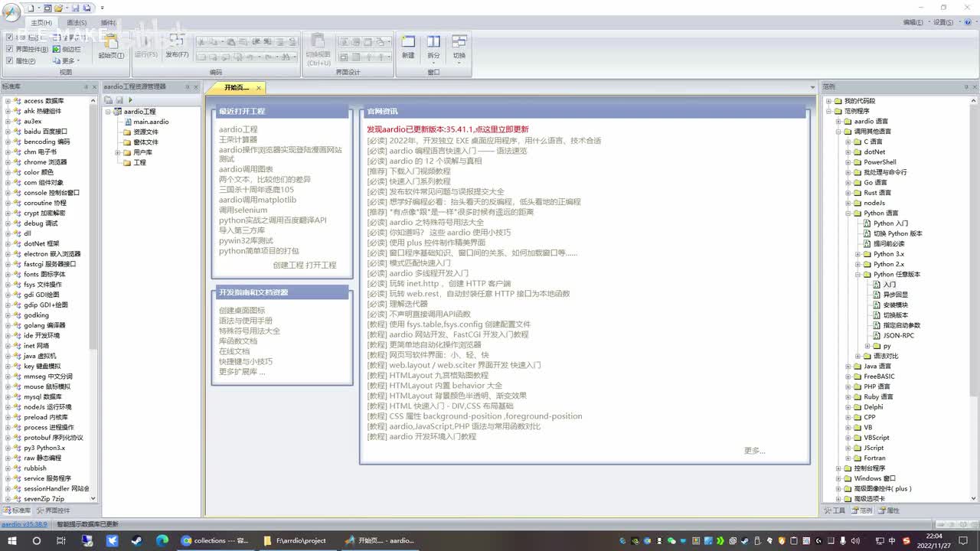The width and height of the screenshot is (980, 551).
Task: Switch to the 主页(H) ribbon tab
Action: point(41,23)
